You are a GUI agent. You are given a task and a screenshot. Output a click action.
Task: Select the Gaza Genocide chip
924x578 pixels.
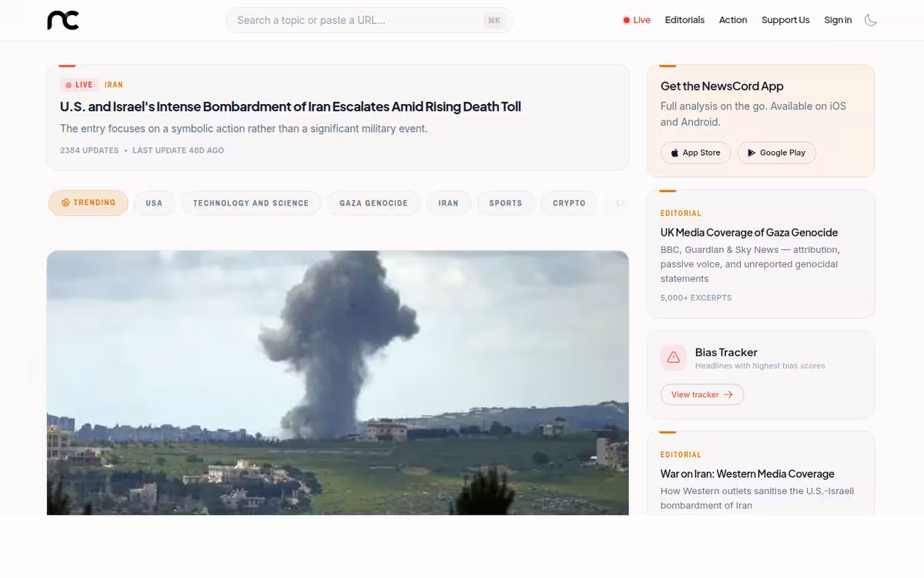(x=373, y=203)
